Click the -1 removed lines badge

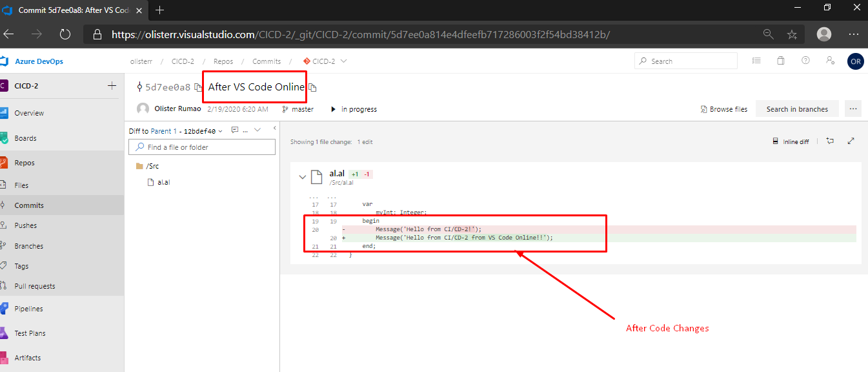click(367, 174)
